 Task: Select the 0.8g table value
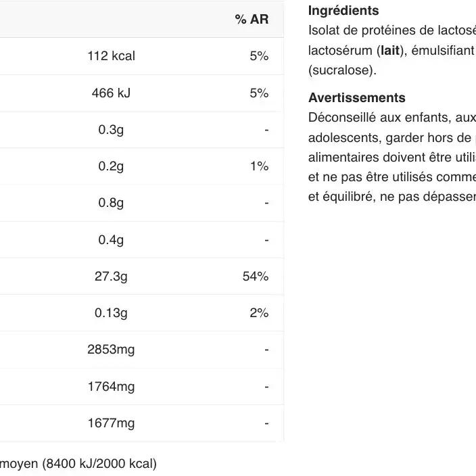pos(111,203)
